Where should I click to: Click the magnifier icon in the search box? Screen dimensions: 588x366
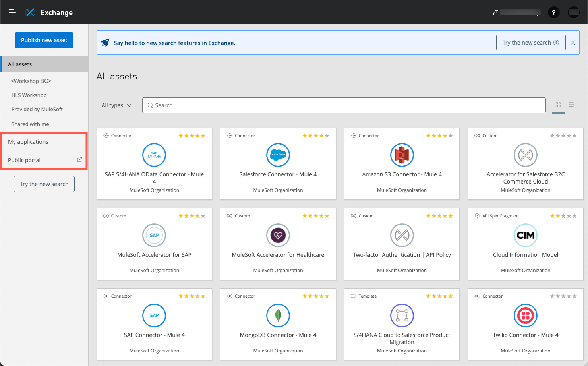coord(150,105)
